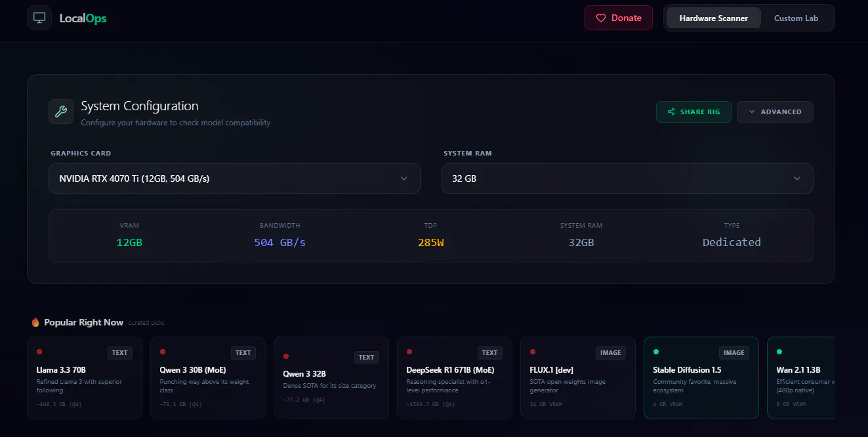Click the LocalOps monitor logo icon

tap(39, 18)
